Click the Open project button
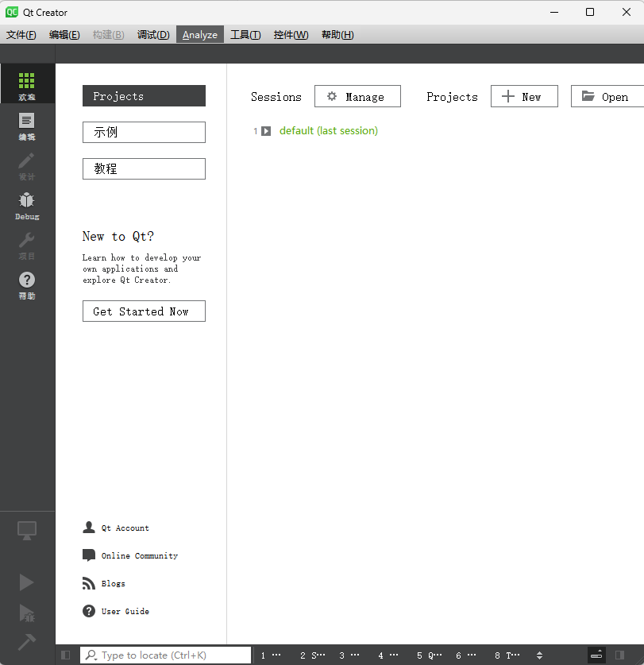Viewport: 644px width, 665px height. (607, 96)
